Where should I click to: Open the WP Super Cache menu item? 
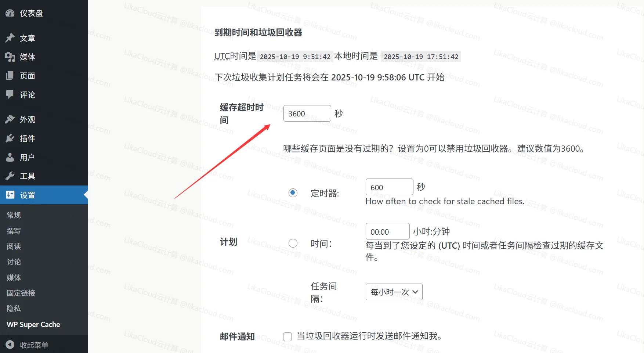(33, 324)
